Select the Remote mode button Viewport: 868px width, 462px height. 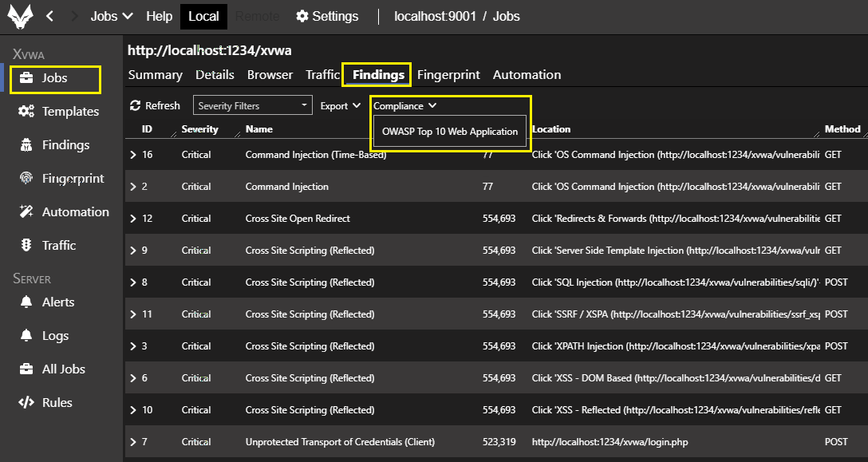(257, 16)
